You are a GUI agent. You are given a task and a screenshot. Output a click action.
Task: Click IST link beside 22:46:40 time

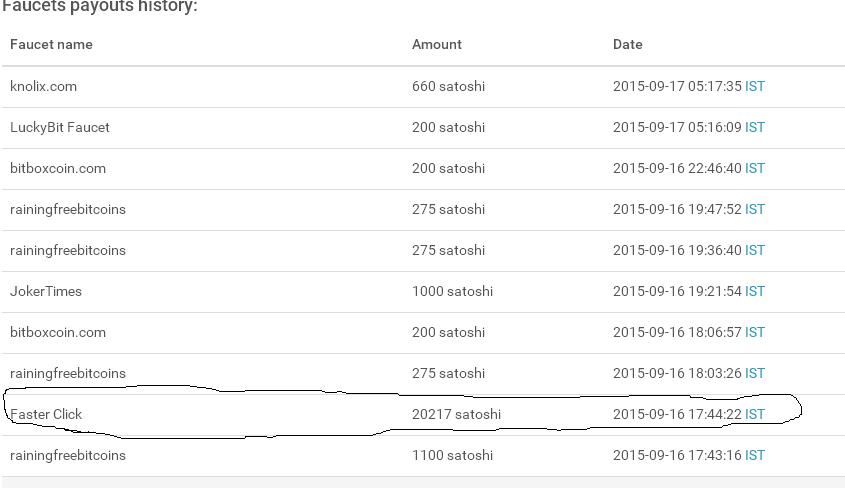(754, 168)
